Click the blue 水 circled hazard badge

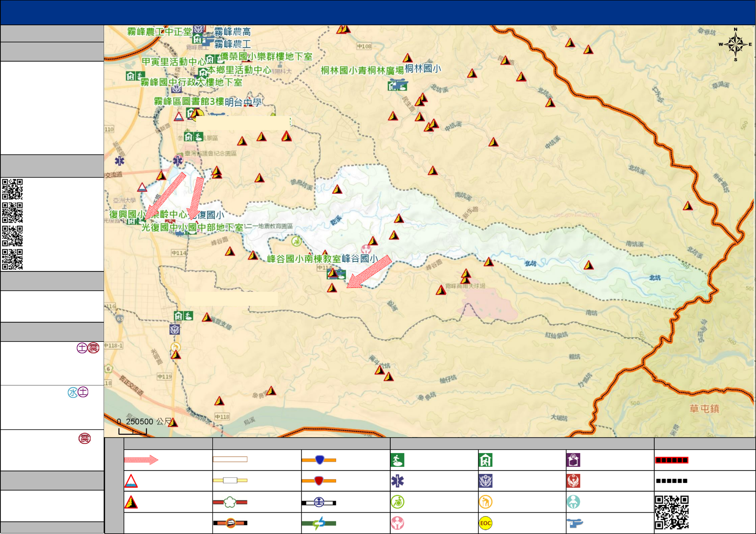point(72,392)
